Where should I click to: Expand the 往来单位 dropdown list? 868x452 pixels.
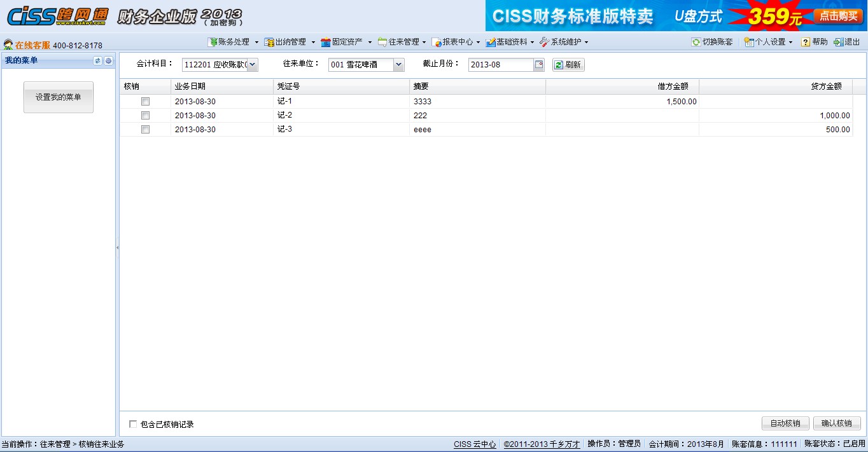398,64
